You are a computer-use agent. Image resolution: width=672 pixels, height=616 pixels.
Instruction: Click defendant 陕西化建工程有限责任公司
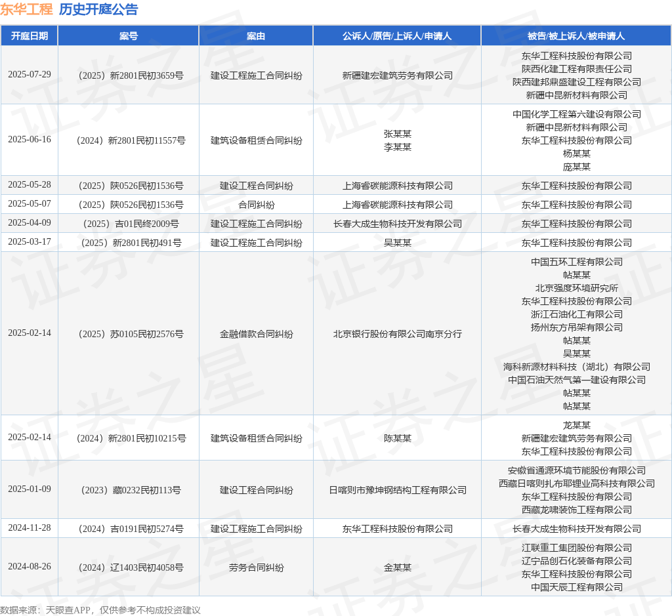click(576, 69)
